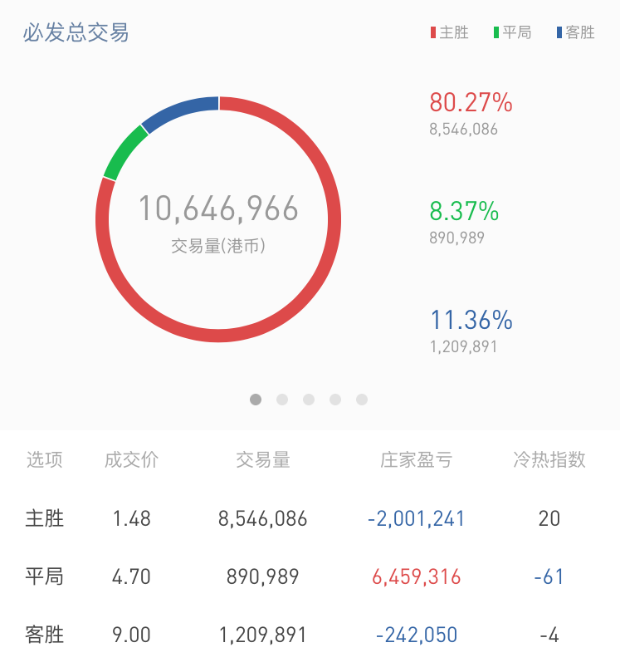Click 1,209,891 under 11.36%

tap(464, 346)
